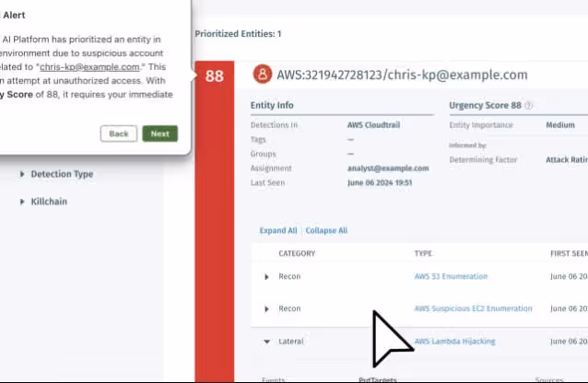
Task: Expand the Recon row for AWS S3 Enumeration
Action: (266, 277)
